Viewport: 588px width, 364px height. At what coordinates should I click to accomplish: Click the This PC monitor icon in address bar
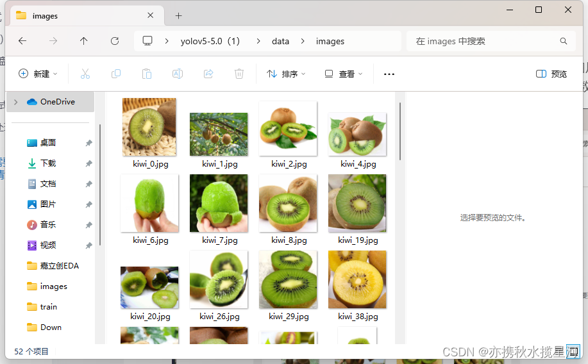click(x=147, y=41)
